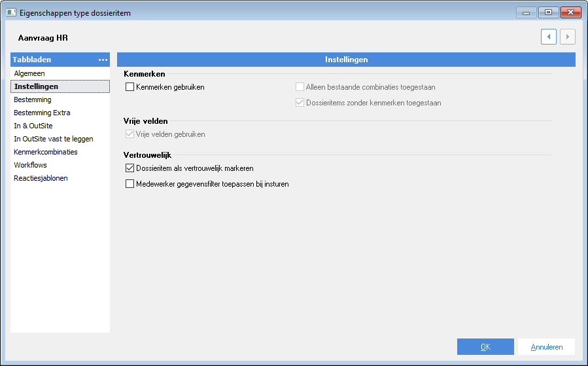
Task: Go to previous record with left arrow
Action: (x=548, y=37)
